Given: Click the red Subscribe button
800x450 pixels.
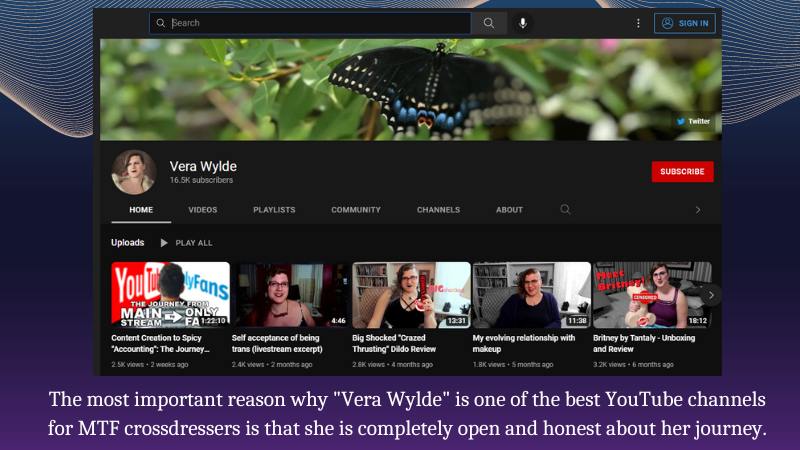Looking at the screenshot, I should pyautogui.click(x=682, y=172).
